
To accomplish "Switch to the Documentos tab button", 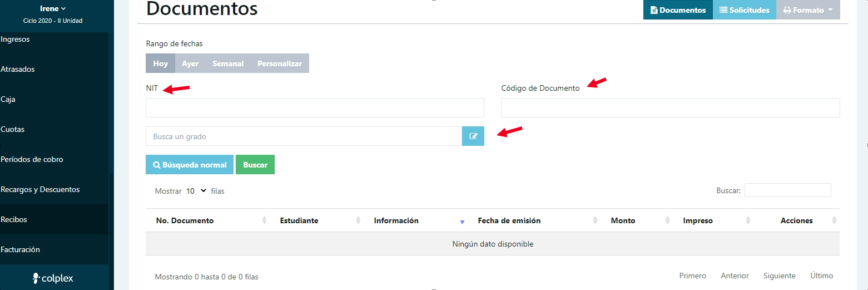I will tap(678, 10).
